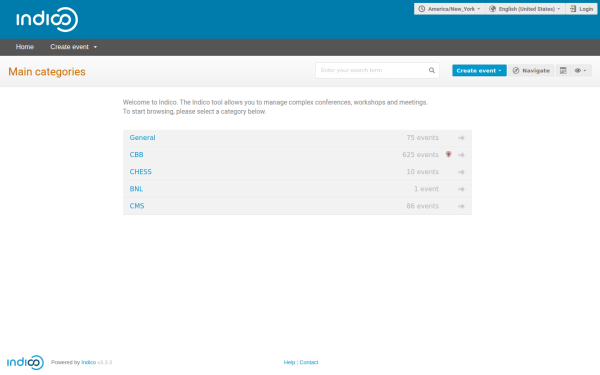Open the CHESS category
600x375 pixels.
(x=140, y=172)
